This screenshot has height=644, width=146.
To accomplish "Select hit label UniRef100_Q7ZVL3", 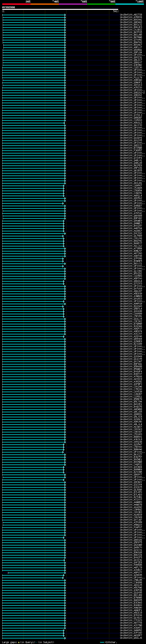I will tap(131, 115).
